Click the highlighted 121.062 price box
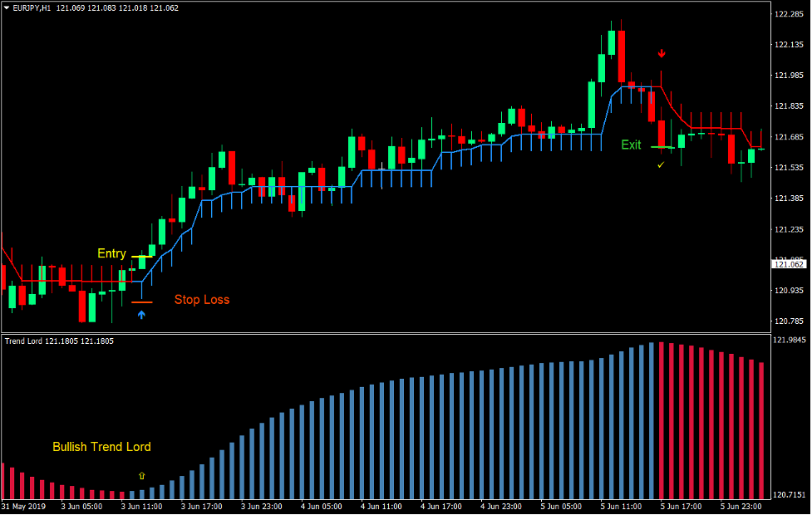Screen dimensions: 812x515 [787, 264]
